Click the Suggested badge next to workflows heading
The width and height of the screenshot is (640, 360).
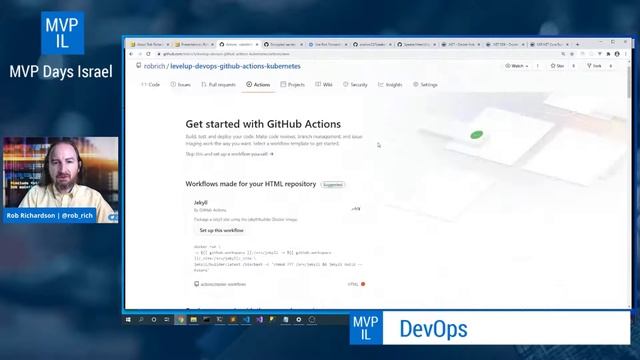[x=333, y=184]
